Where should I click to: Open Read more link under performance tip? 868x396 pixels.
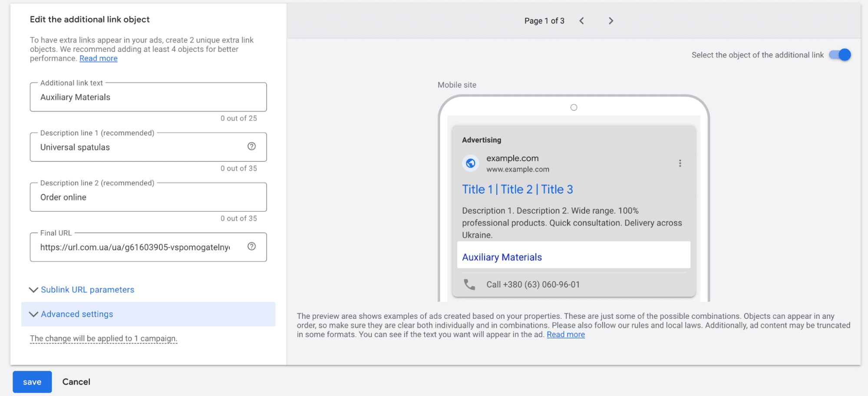click(x=98, y=58)
